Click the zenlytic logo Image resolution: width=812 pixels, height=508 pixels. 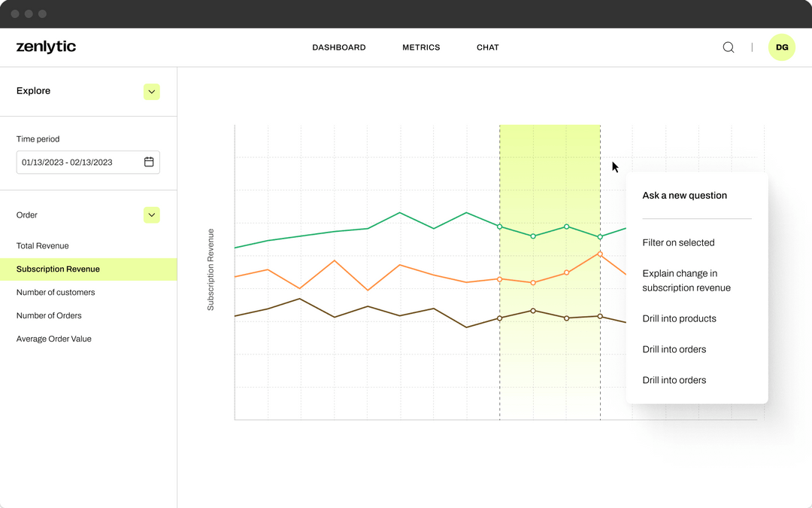click(46, 47)
